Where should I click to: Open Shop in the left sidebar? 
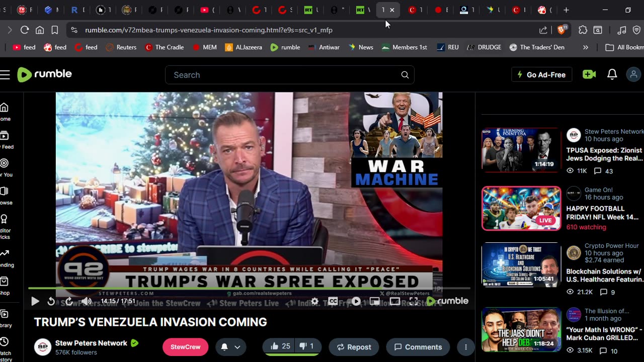[x=5, y=286]
